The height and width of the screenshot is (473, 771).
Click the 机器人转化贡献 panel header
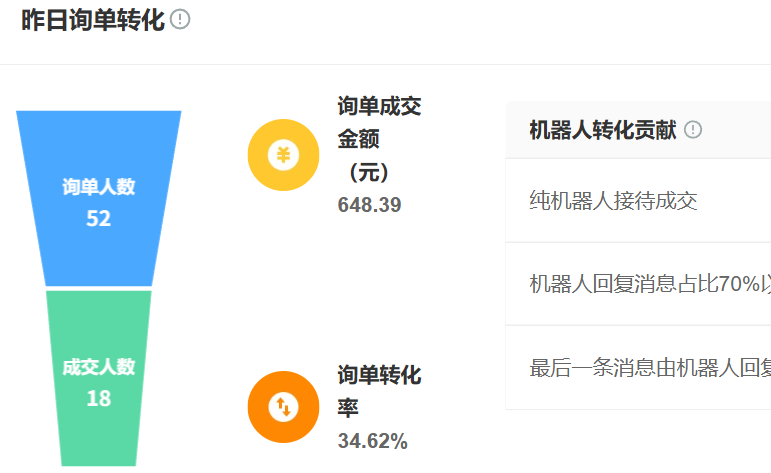[x=602, y=130]
